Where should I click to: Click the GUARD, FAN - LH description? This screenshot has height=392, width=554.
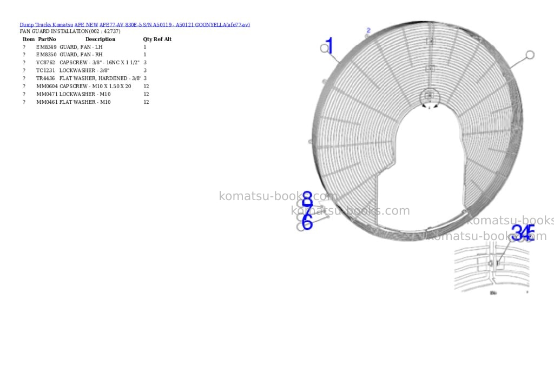tap(81, 47)
